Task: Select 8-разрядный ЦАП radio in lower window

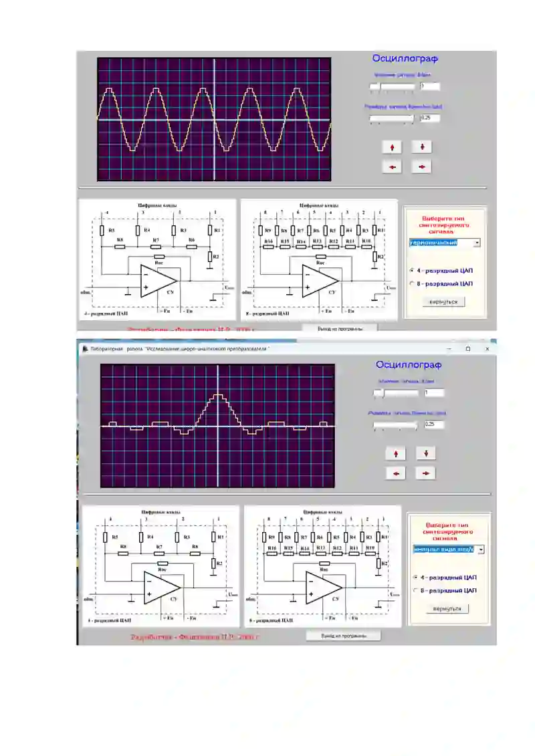Action: coord(415,590)
